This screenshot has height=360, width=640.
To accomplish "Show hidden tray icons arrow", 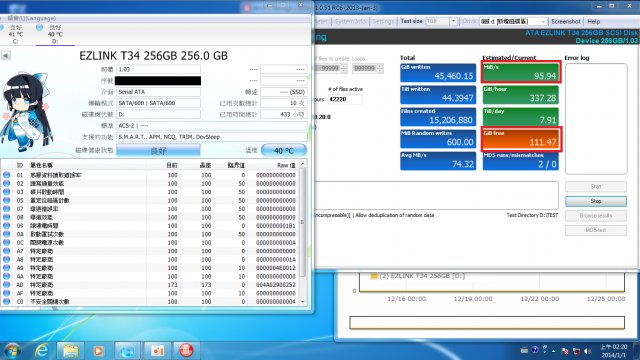I will 553,351.
